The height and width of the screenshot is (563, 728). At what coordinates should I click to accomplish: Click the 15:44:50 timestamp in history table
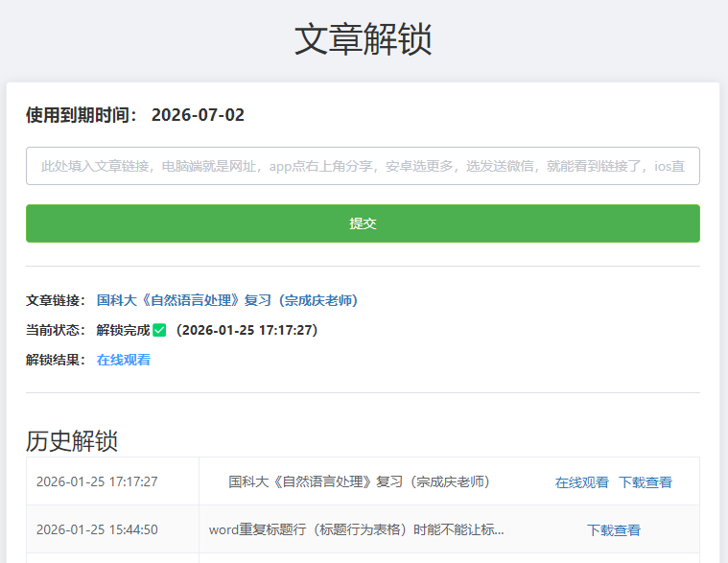pyautogui.click(x=97, y=529)
